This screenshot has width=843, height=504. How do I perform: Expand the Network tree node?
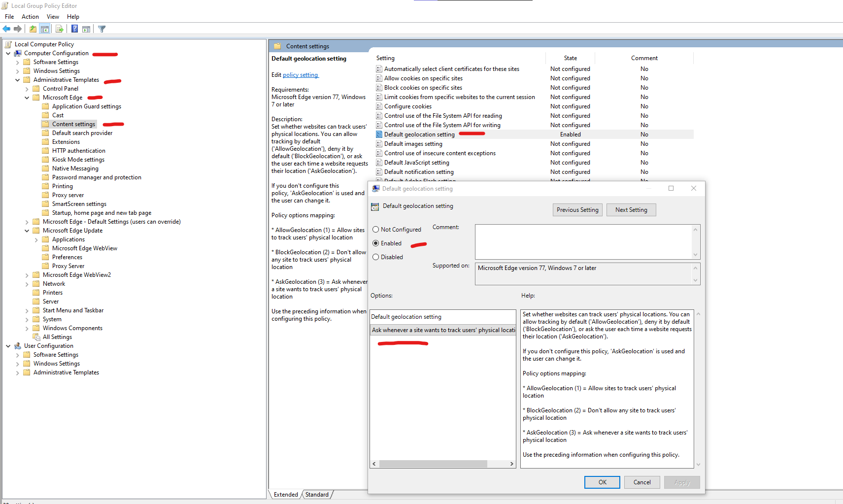[27, 283]
